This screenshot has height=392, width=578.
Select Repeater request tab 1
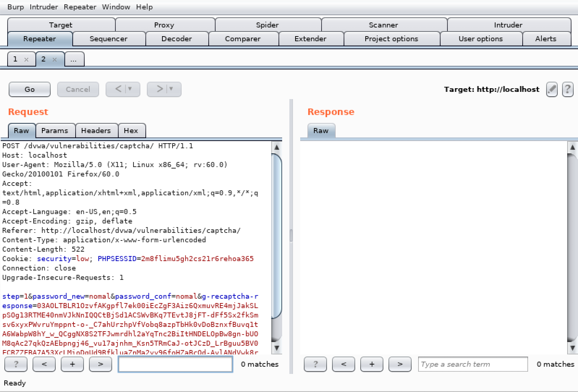[x=16, y=59]
